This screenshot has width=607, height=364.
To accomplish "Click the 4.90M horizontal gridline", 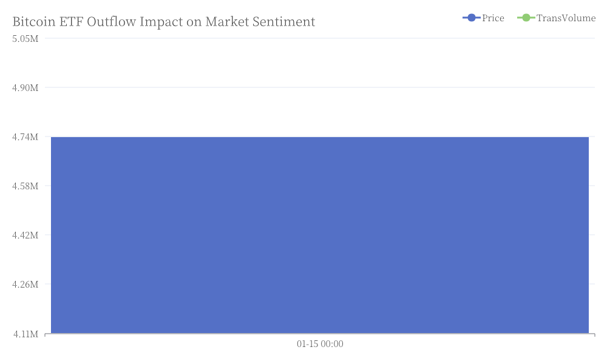I will click(x=320, y=87).
